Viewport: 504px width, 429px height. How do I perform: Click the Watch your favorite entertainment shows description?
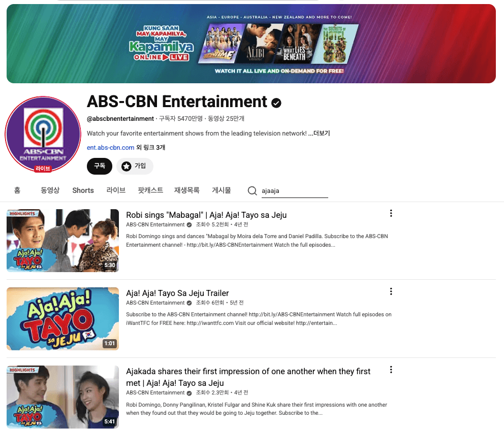coord(197,133)
